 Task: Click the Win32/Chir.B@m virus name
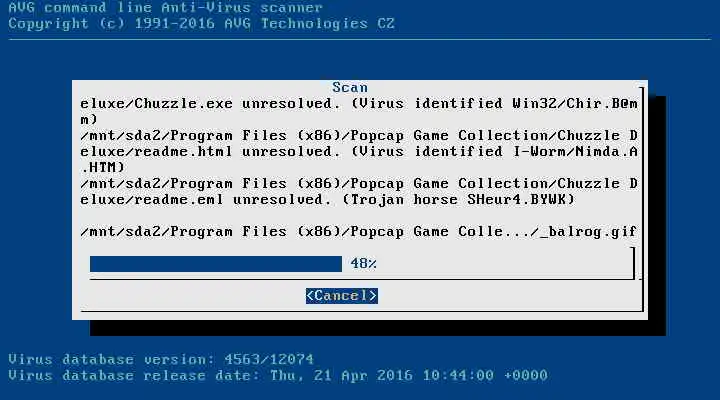(575, 104)
